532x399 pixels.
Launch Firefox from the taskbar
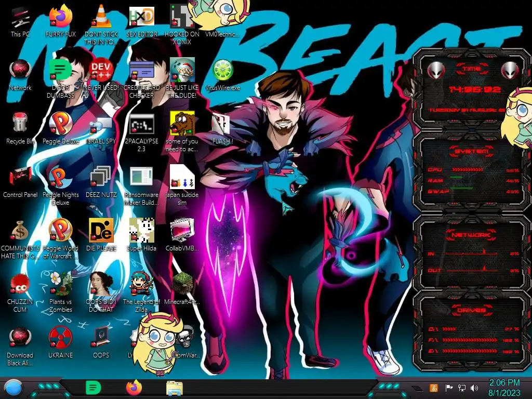[134, 388]
